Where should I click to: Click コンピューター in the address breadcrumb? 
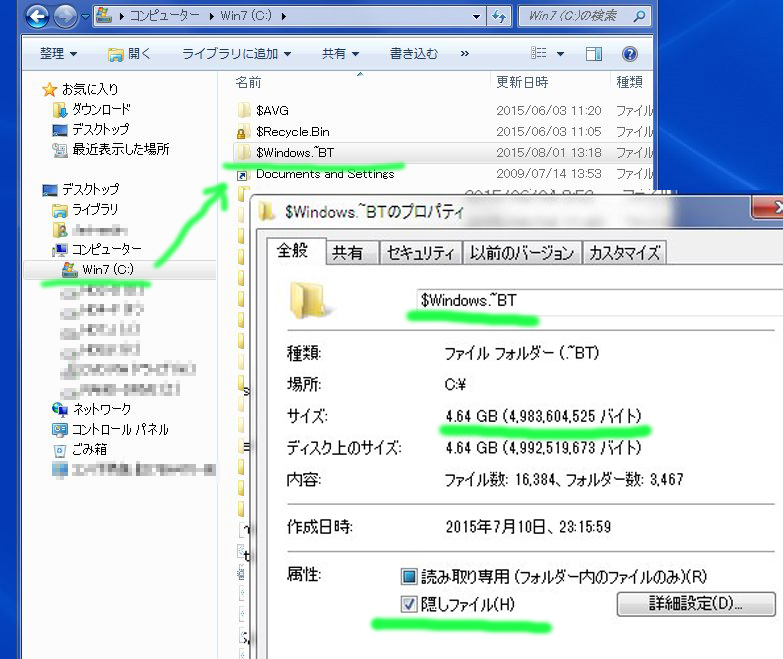click(x=165, y=16)
